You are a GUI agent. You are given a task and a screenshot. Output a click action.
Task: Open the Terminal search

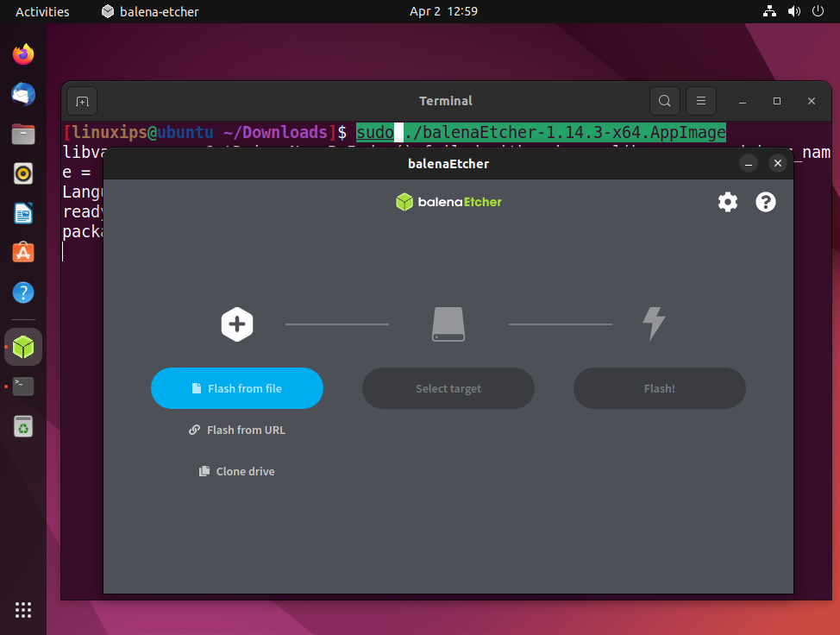click(665, 101)
